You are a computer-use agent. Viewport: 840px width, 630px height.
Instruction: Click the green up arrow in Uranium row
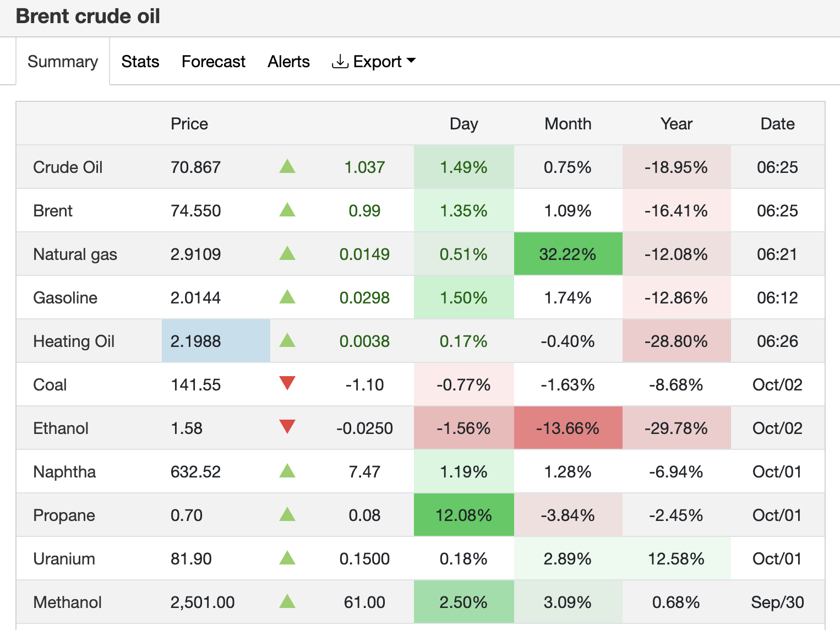click(287, 557)
